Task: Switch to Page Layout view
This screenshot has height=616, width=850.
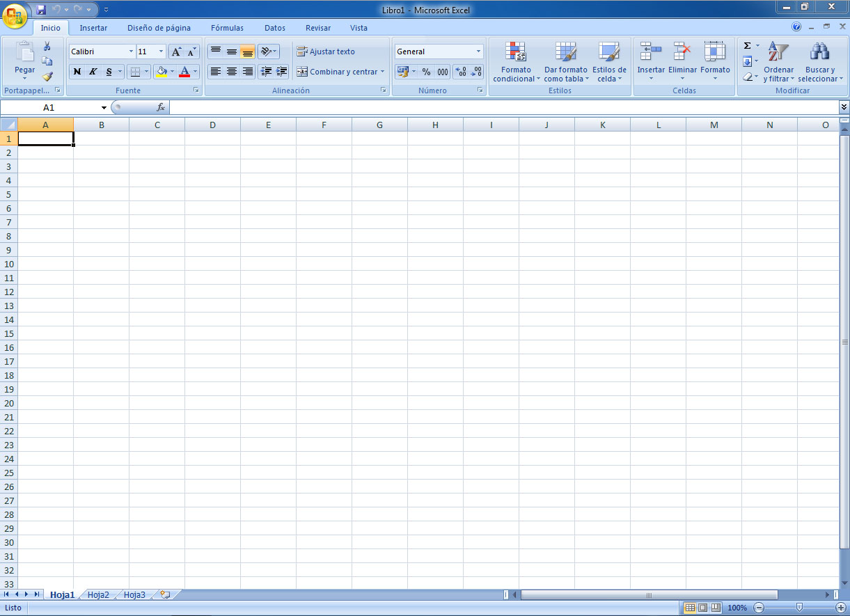Action: point(702,608)
